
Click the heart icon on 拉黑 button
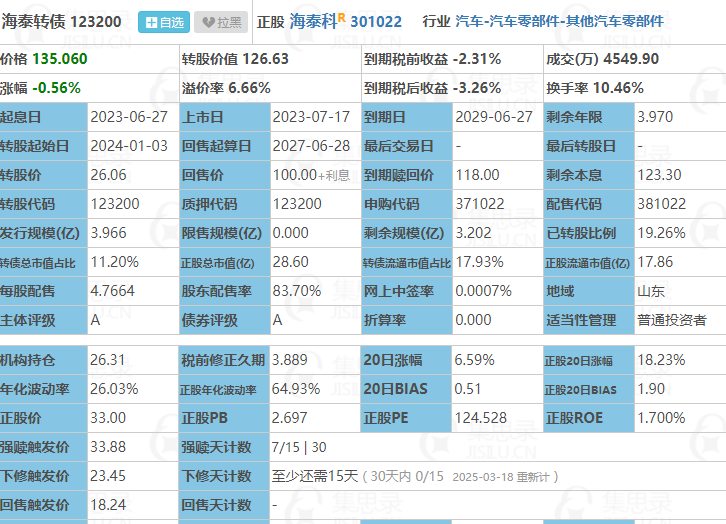207,21
